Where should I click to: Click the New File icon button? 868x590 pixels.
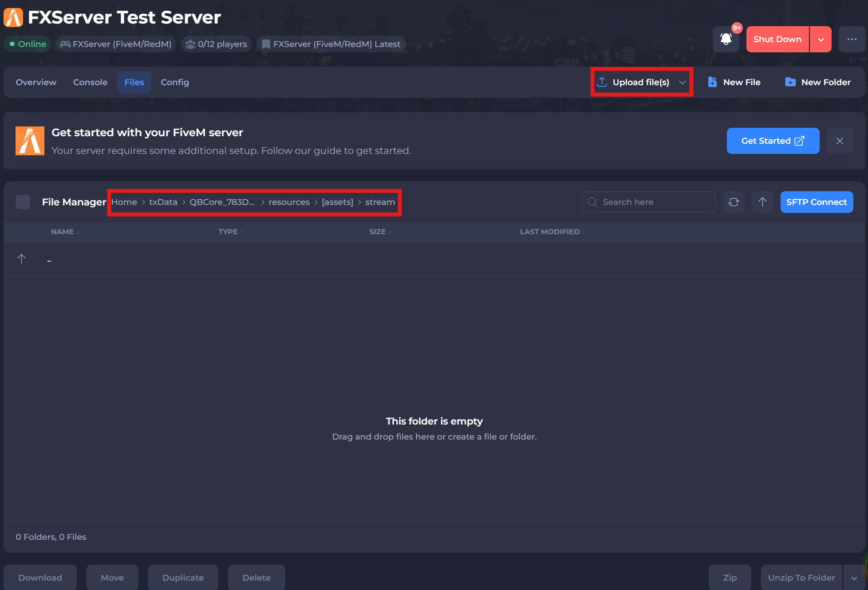click(712, 82)
